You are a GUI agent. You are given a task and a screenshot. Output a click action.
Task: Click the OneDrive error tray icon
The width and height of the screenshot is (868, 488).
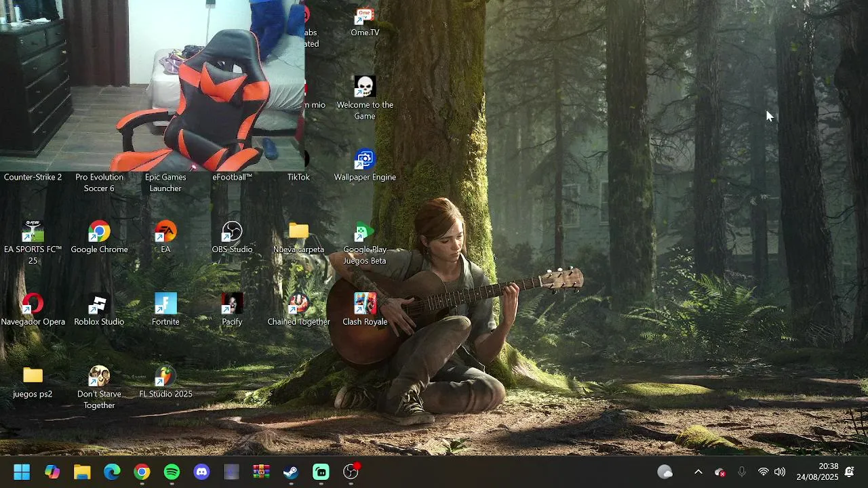point(720,472)
